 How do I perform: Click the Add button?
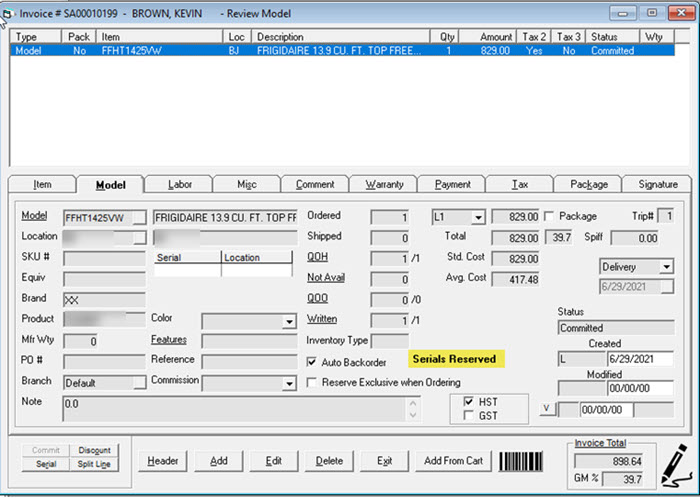pyautogui.click(x=219, y=461)
